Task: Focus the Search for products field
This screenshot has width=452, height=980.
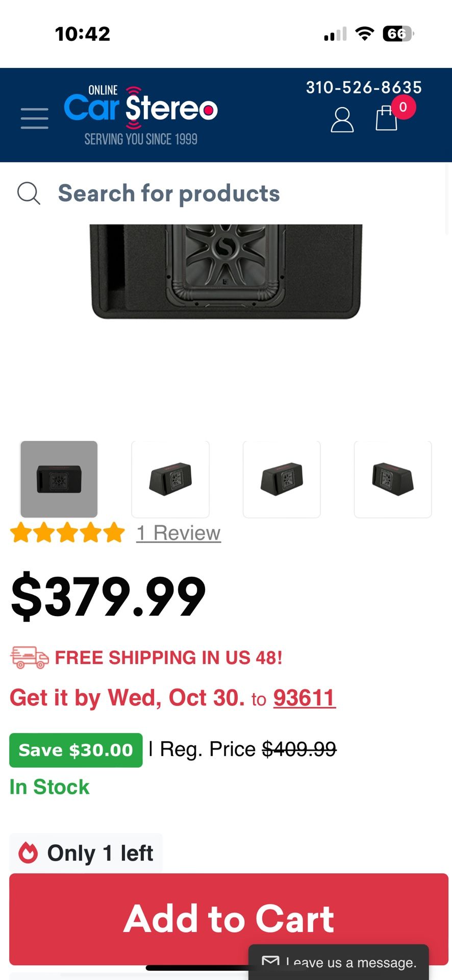Action: click(226, 193)
